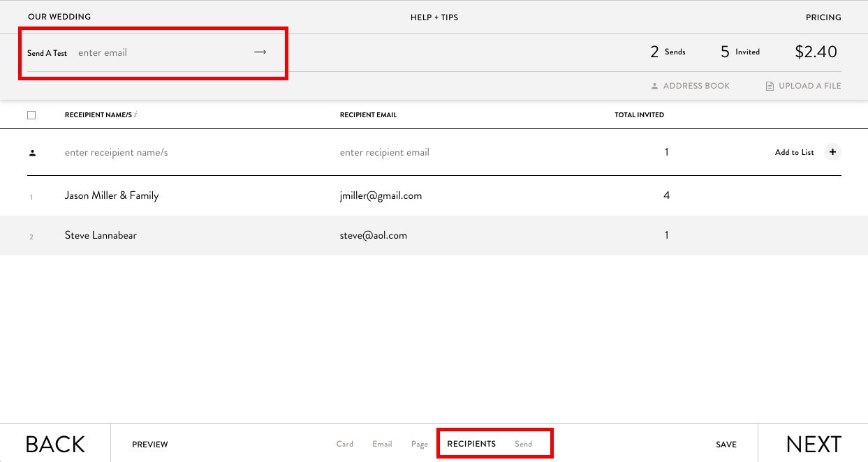Screen dimensions: 868x462
Task: Switch to the Card step
Action: coord(344,444)
